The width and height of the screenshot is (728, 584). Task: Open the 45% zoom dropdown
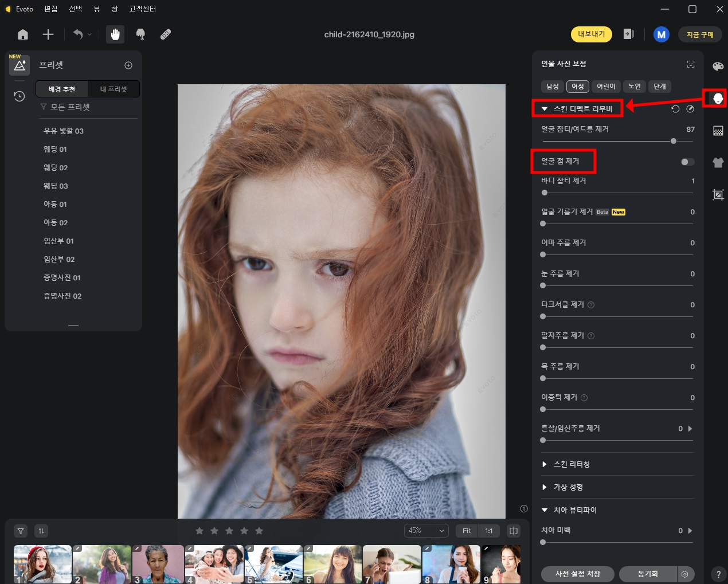426,531
